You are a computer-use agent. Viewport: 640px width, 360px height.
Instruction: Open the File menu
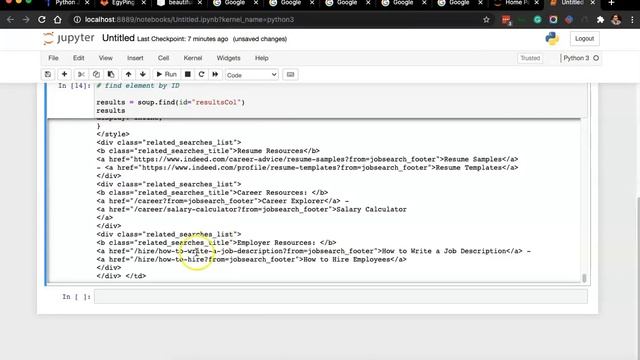click(53, 58)
